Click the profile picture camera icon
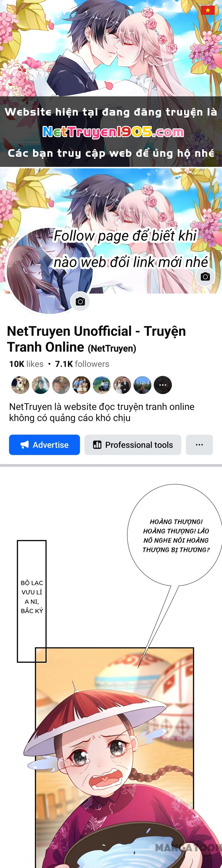 point(80,301)
